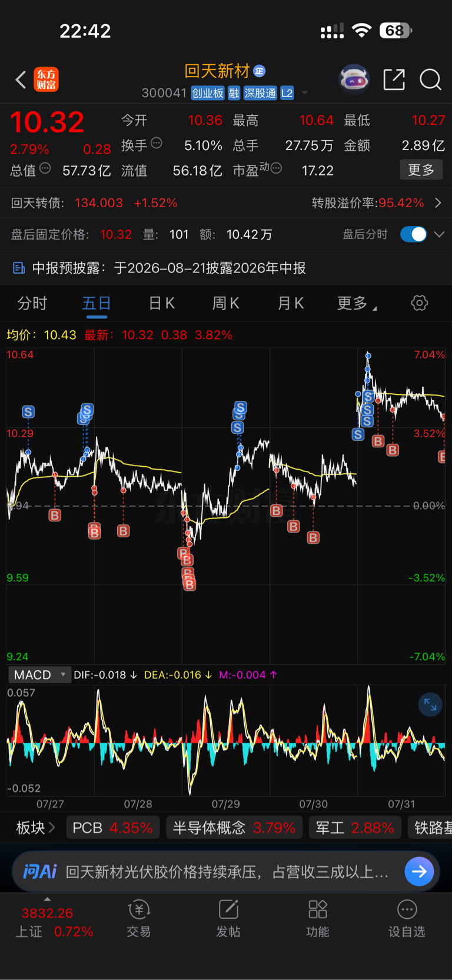Switch to the 月K tab
This screenshot has width=452, height=980.
point(290,303)
